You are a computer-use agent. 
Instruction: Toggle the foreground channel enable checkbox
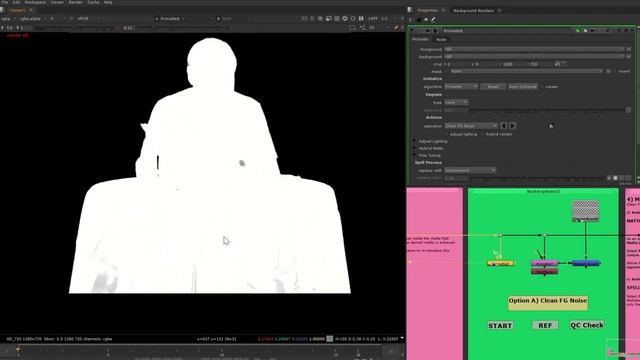click(629, 49)
